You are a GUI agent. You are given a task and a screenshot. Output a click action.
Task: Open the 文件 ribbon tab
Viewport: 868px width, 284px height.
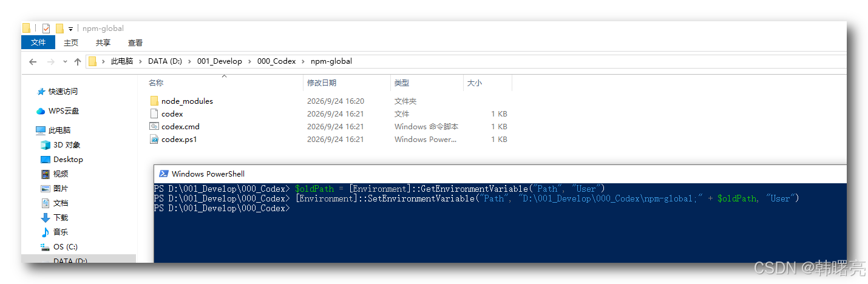click(38, 42)
